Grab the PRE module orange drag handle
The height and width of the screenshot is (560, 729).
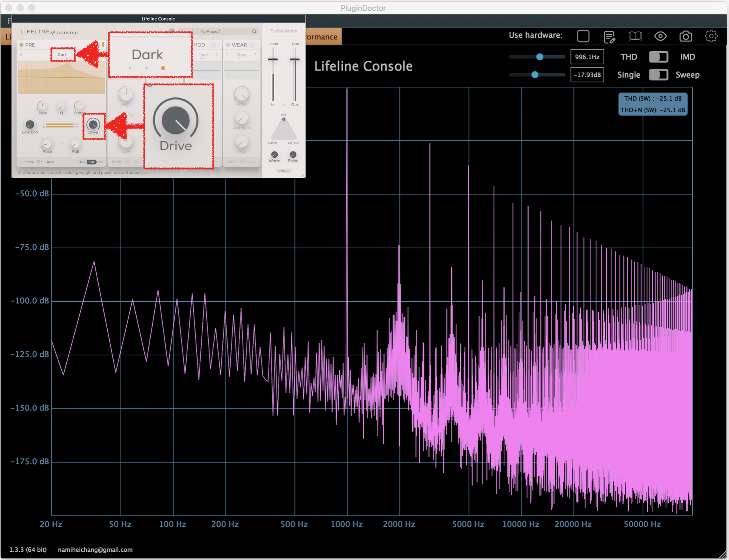(x=103, y=45)
